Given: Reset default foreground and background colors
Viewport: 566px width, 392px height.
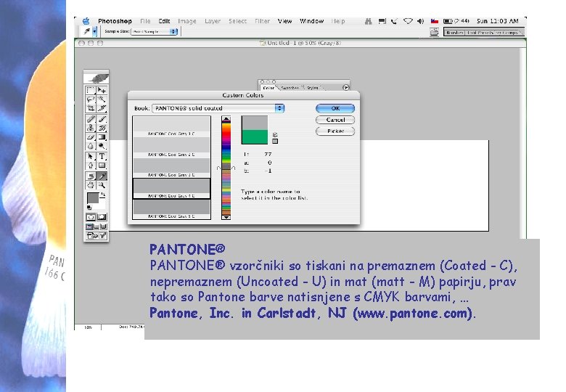Looking at the screenshot, I should click(89, 208).
